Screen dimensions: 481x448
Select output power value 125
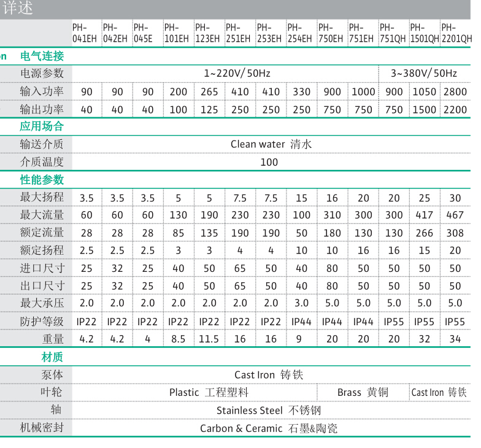tap(209, 110)
